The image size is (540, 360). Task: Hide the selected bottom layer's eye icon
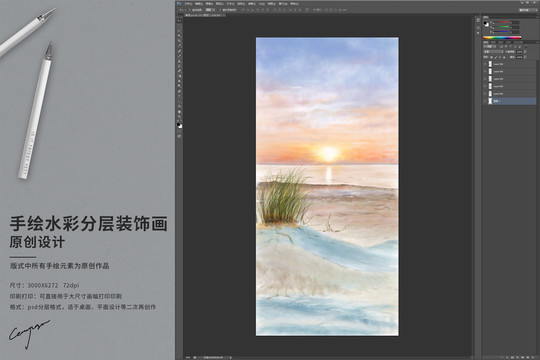click(x=485, y=101)
